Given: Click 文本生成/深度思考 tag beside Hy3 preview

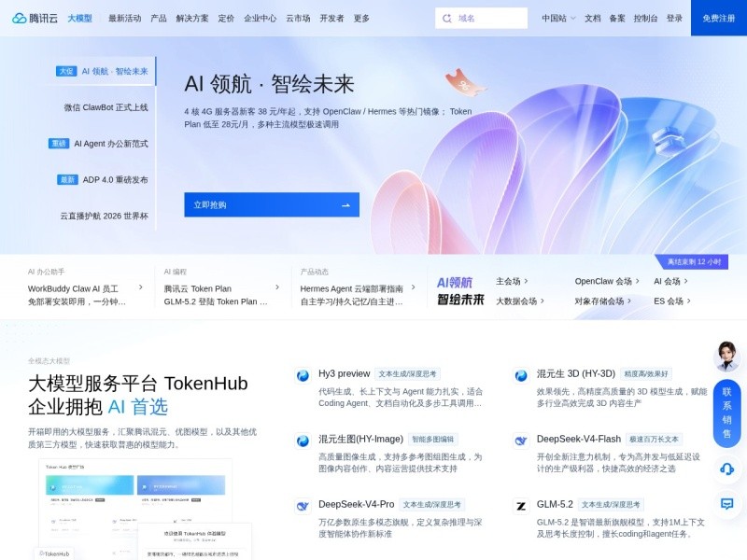Looking at the screenshot, I should pos(407,374).
